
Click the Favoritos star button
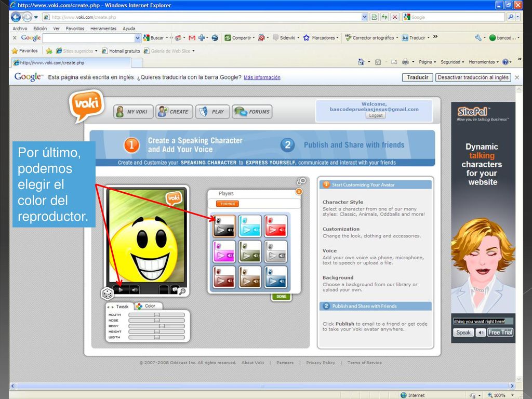(25, 51)
